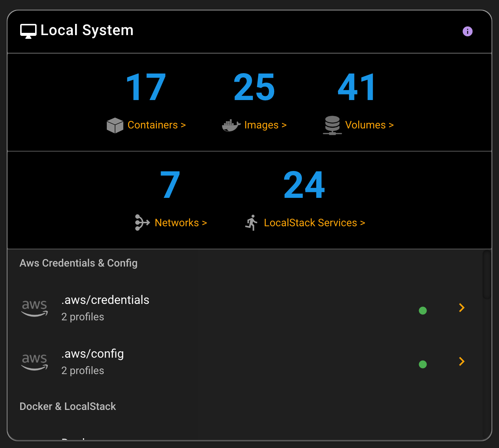499x448 pixels.
Task: Click the vertical scrollbar thumb
Action: [x=487, y=275]
